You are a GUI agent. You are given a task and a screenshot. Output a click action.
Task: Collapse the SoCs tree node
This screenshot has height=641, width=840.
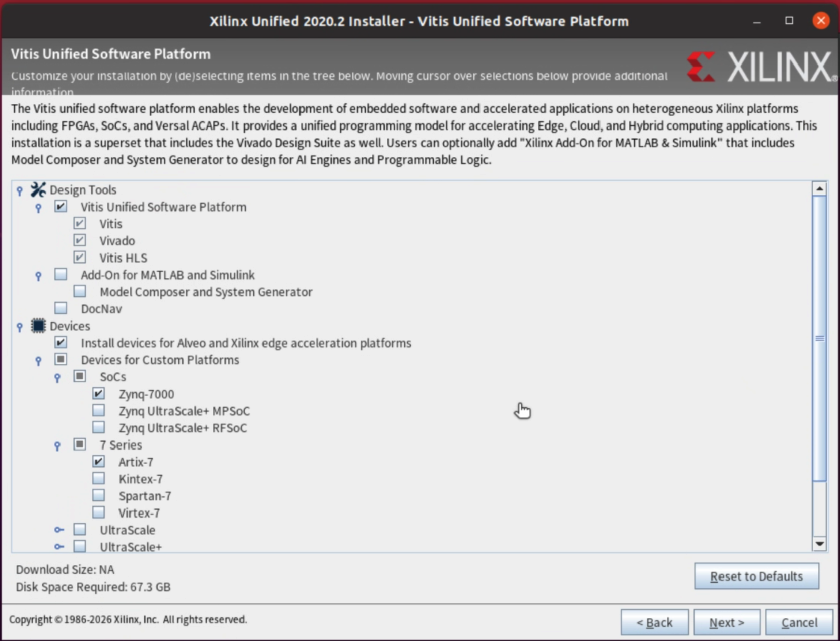pyautogui.click(x=57, y=377)
